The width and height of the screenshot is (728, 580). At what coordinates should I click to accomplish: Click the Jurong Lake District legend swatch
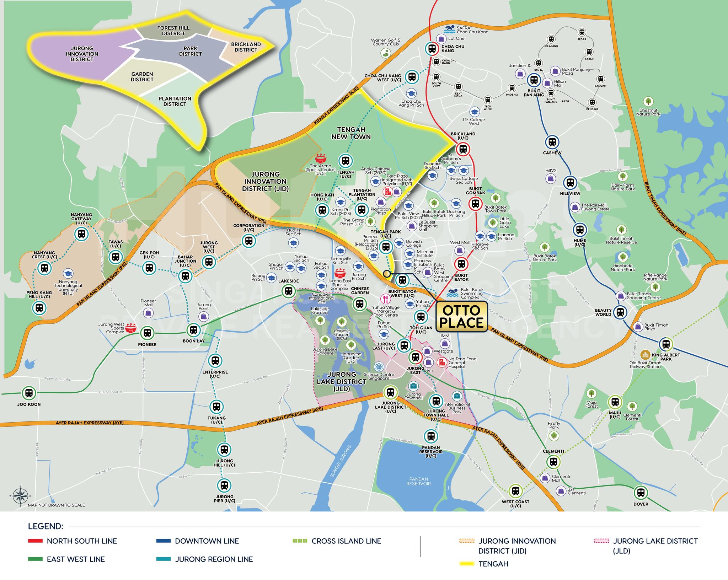[601, 541]
